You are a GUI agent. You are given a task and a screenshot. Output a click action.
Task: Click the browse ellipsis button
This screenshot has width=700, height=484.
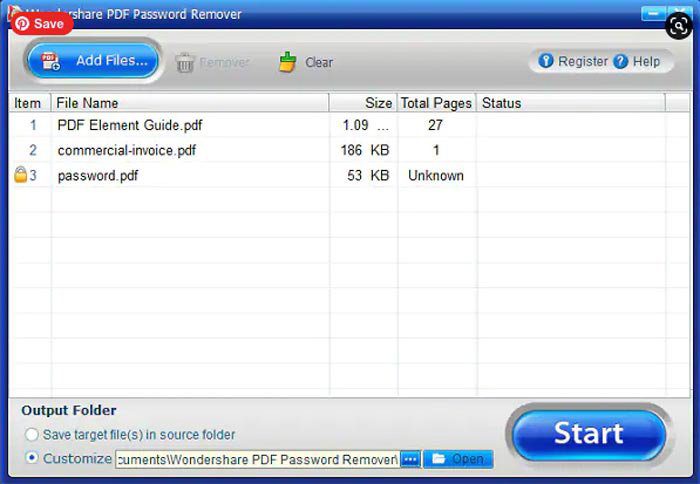410,459
